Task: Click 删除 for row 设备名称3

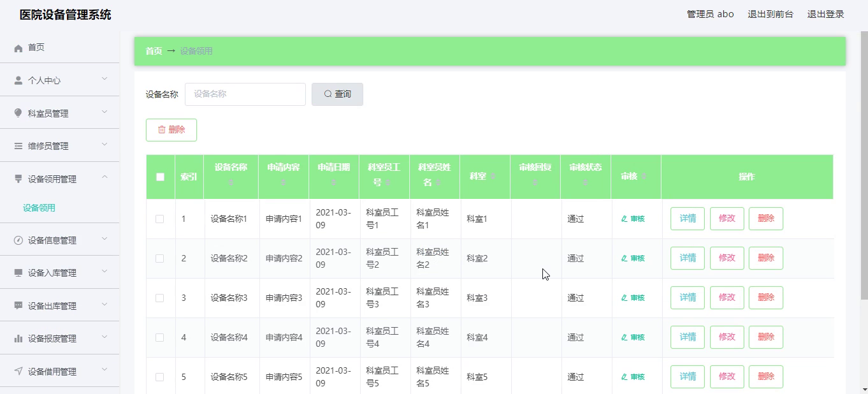Action: [x=766, y=298]
